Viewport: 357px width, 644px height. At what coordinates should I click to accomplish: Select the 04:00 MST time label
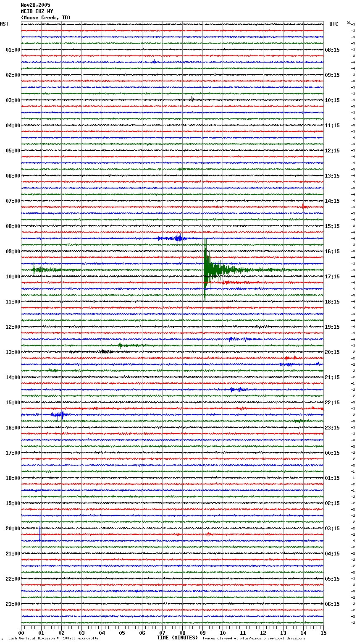pyautogui.click(x=13, y=126)
